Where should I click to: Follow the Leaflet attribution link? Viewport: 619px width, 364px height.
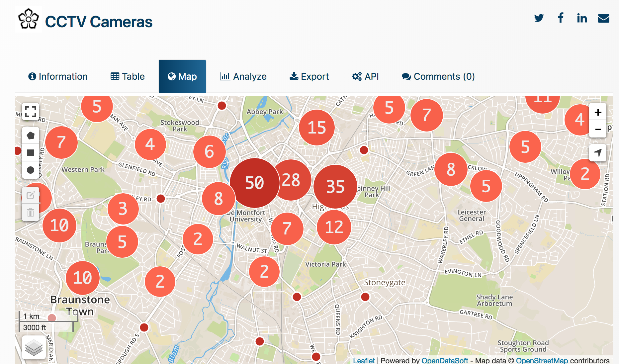click(364, 361)
